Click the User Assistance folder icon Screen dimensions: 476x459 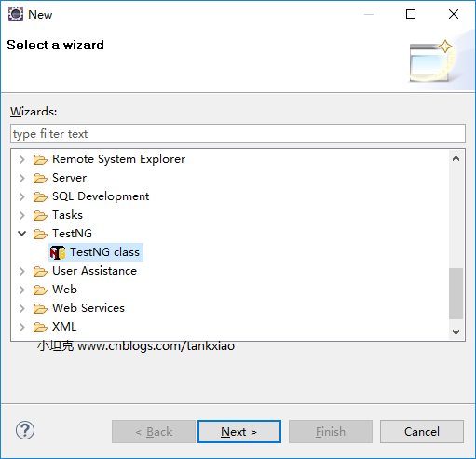coord(40,271)
